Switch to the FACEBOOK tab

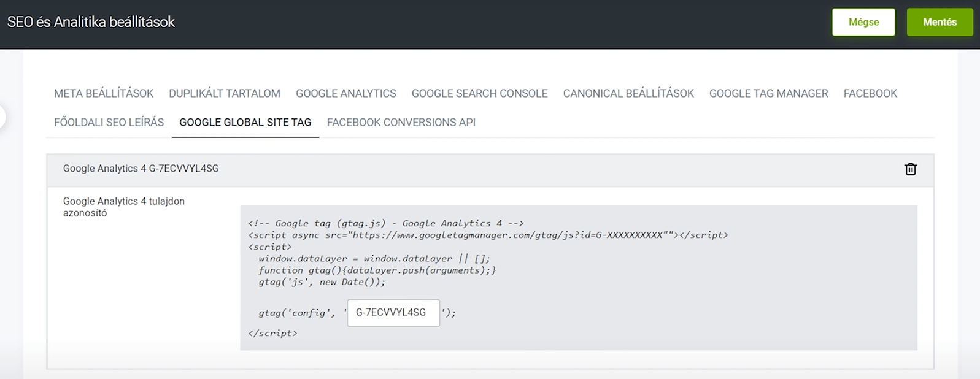click(870, 93)
